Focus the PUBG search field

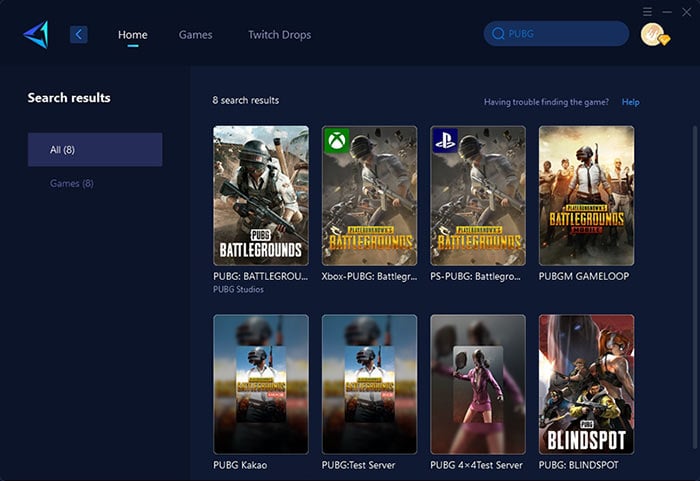pyautogui.click(x=556, y=33)
